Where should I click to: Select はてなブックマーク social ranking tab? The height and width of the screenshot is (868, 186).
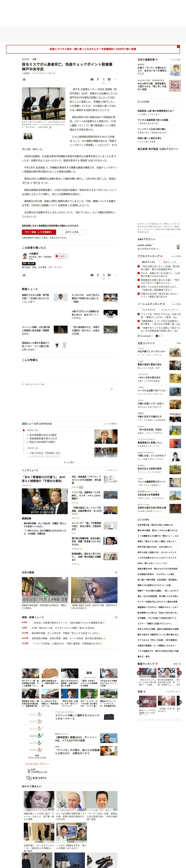click(x=170, y=310)
